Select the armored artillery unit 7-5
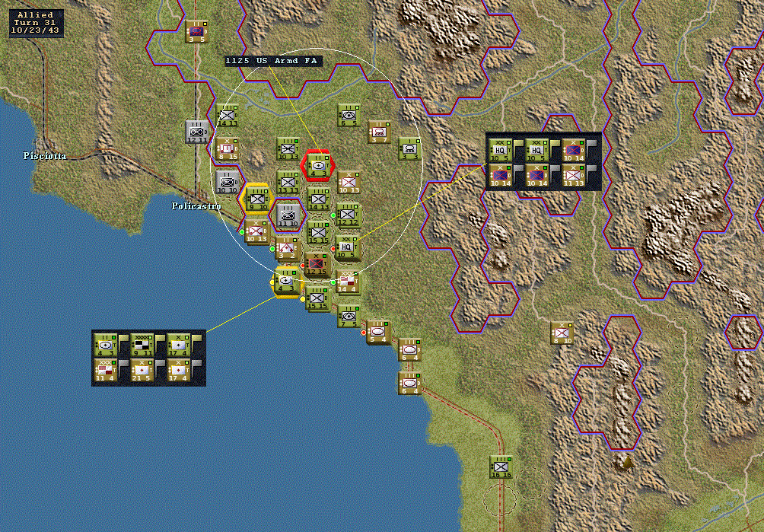Screen dimensions: 764x532 (x=349, y=316)
